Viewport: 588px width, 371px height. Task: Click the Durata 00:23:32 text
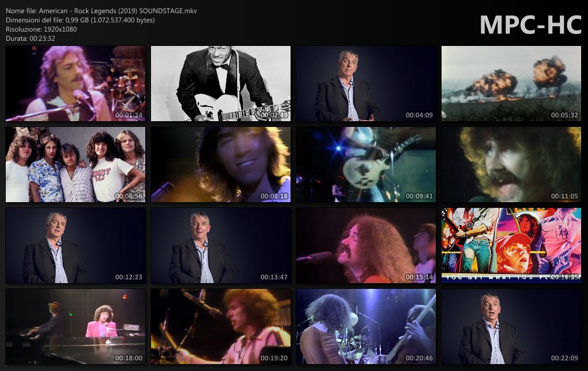pos(30,38)
